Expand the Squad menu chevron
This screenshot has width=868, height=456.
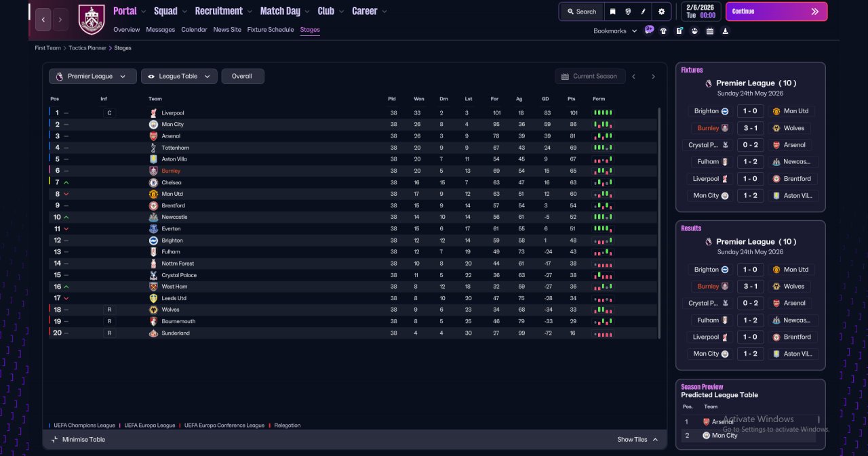point(184,12)
